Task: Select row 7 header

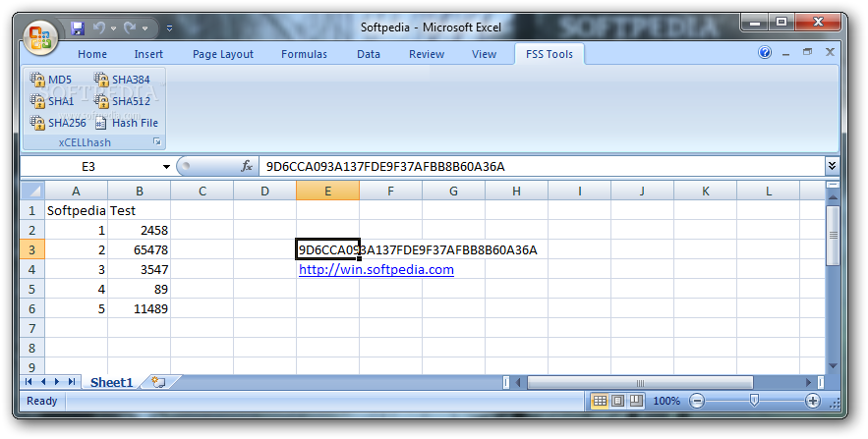Action: pyautogui.click(x=32, y=328)
